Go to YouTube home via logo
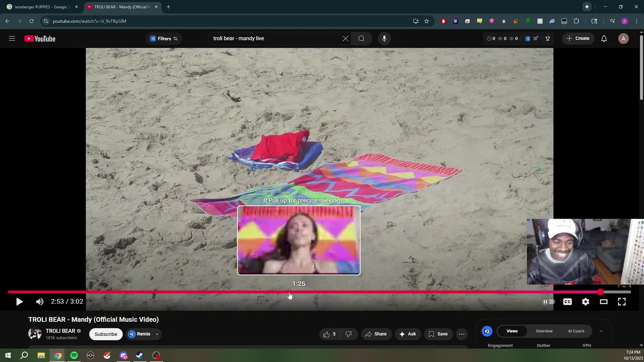 tap(40, 39)
